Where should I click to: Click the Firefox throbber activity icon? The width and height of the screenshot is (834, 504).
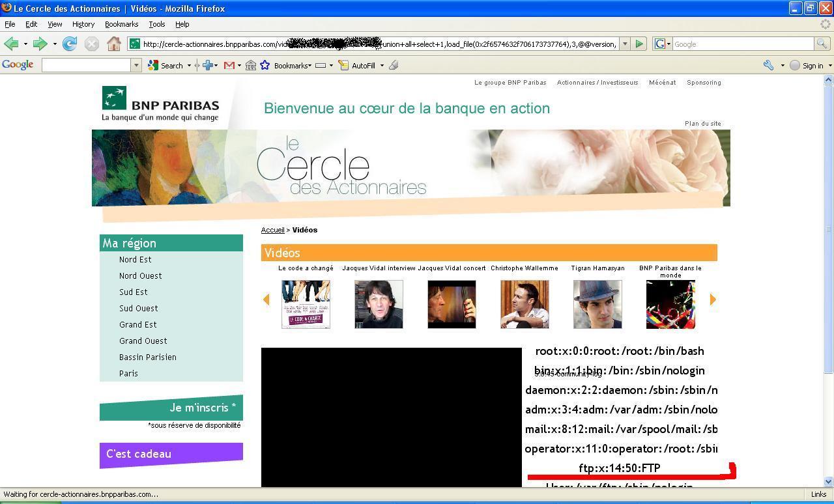[826, 24]
